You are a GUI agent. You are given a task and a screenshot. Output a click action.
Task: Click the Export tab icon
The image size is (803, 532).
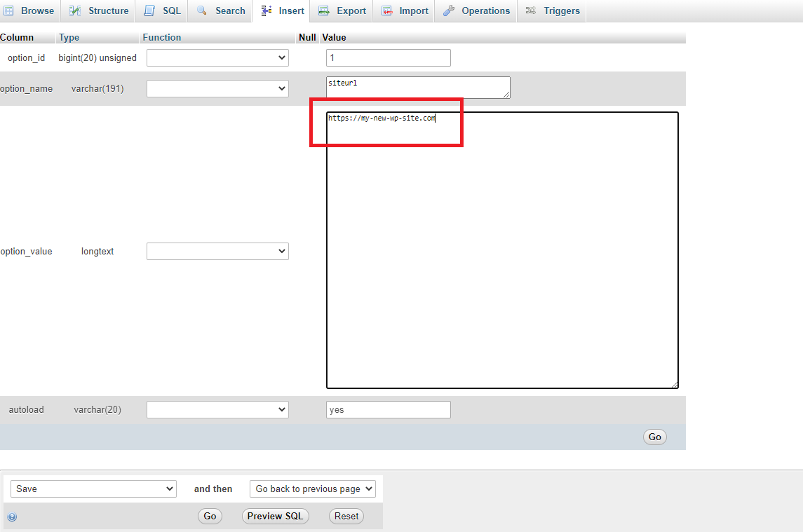(x=324, y=11)
